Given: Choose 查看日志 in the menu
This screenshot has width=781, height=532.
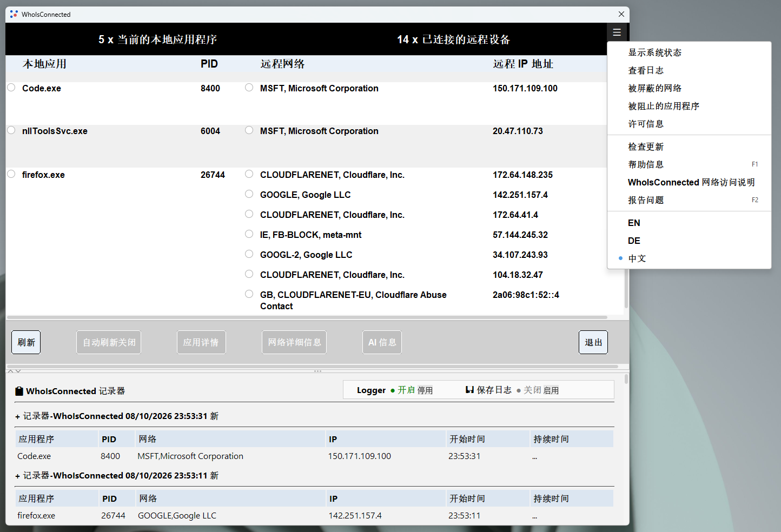Looking at the screenshot, I should click(x=689, y=70).
